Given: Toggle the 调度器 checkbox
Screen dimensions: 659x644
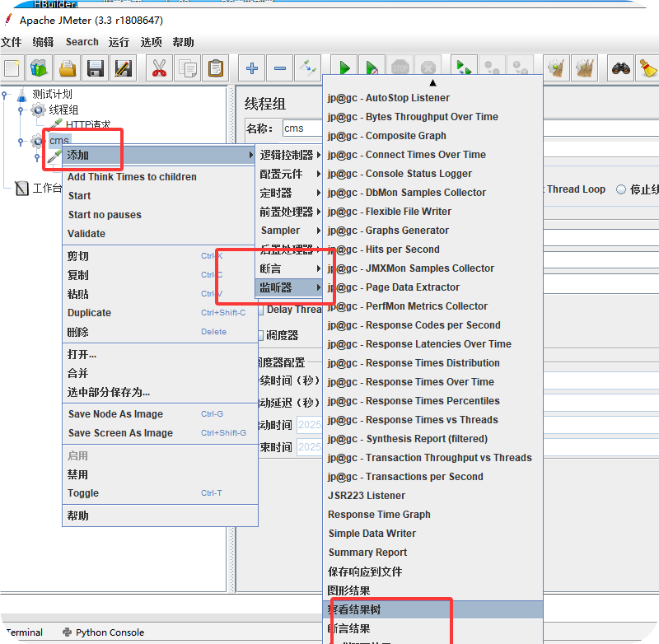Looking at the screenshot, I should pos(260,335).
